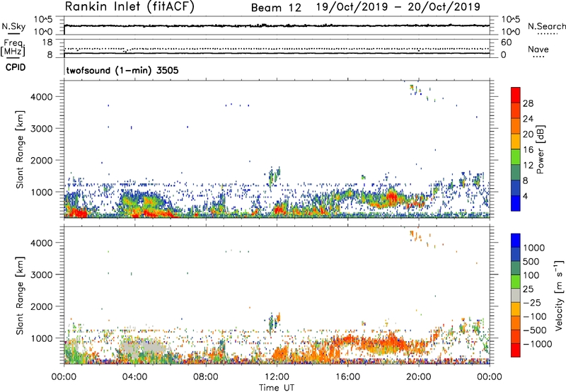Click the "Slant Range [km]" label of the power panel
Viewport: 566px width, 392px height.
20,149
